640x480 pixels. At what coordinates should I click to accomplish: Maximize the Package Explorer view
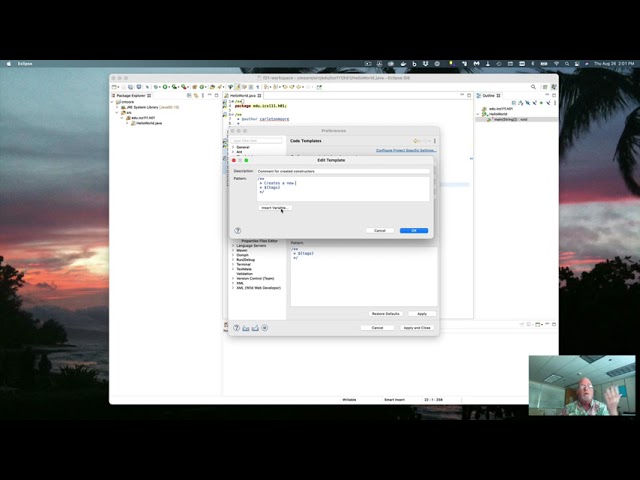(x=217, y=96)
